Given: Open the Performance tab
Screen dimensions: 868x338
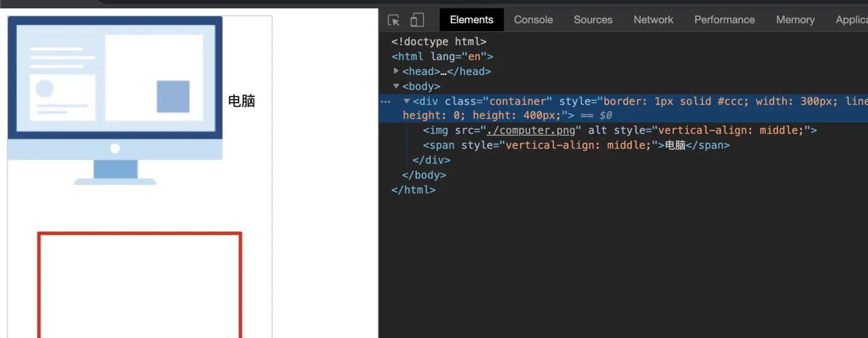Looking at the screenshot, I should tap(724, 20).
